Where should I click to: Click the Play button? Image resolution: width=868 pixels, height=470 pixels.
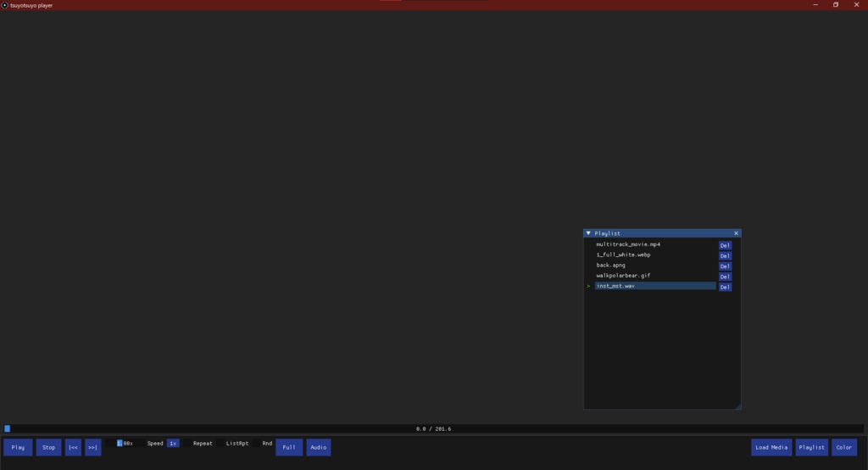(x=18, y=447)
